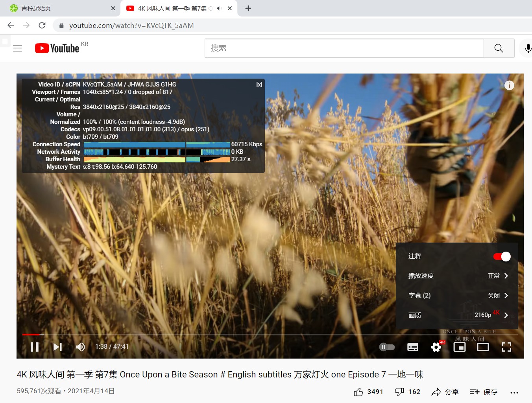
Task: Click the video info icon at top right
Action: [509, 85]
